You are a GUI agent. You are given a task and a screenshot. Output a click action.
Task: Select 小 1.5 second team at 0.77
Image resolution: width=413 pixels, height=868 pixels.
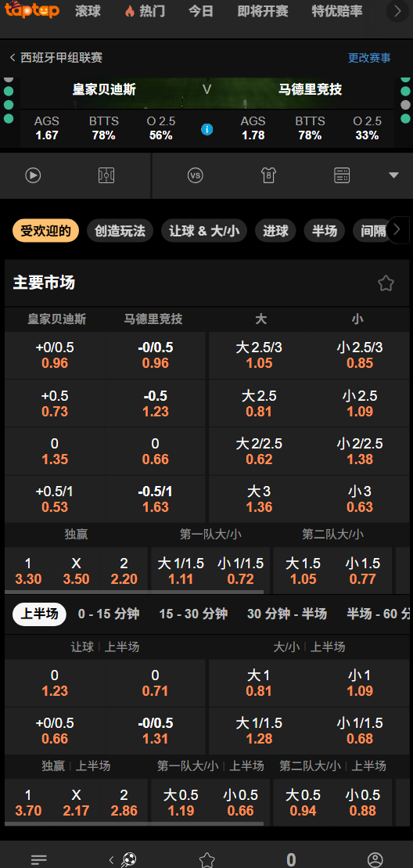tap(363, 571)
